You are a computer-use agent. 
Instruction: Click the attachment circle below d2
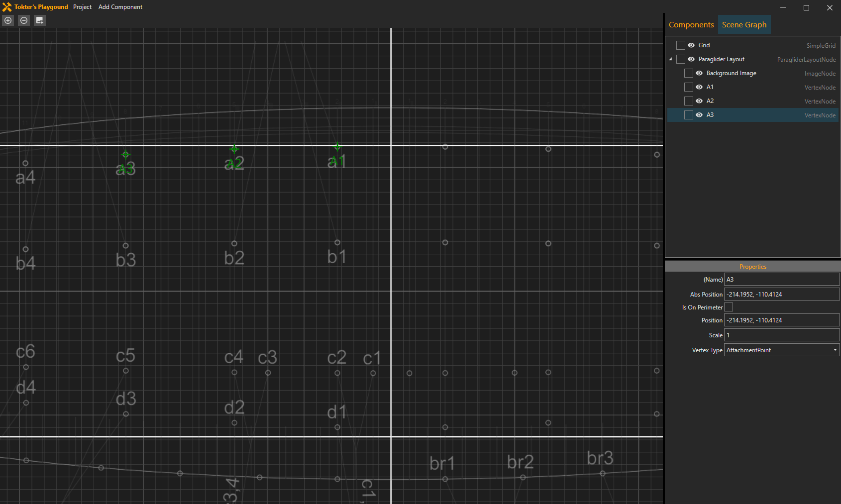(234, 423)
